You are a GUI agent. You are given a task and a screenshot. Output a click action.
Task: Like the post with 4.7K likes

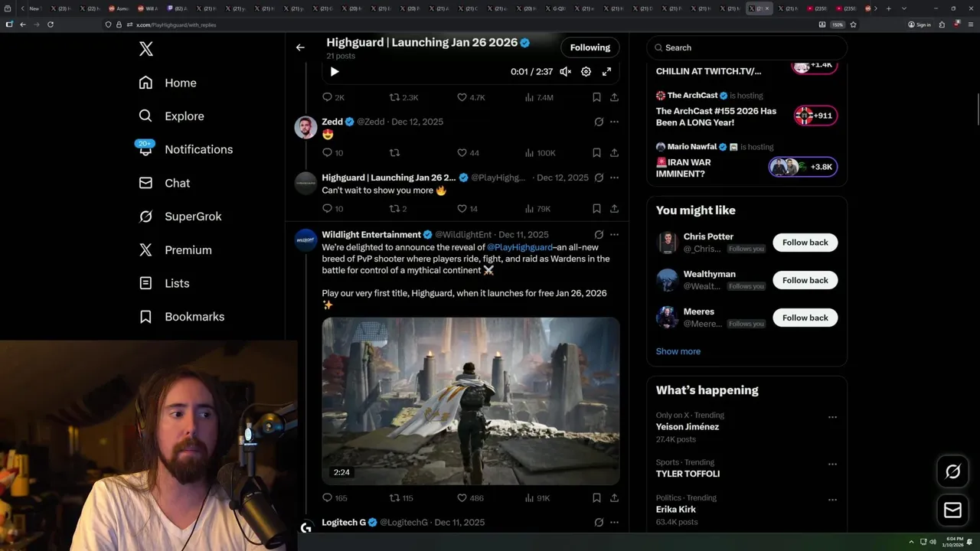471,97
